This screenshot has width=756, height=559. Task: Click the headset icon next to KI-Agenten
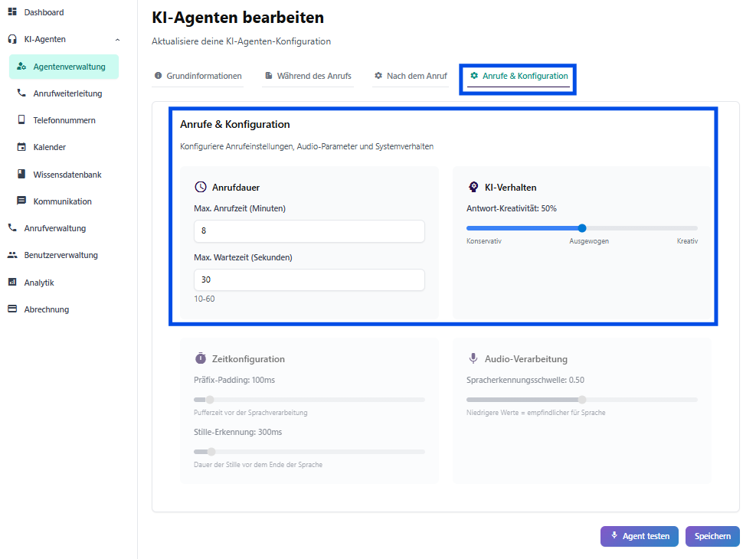(x=12, y=39)
